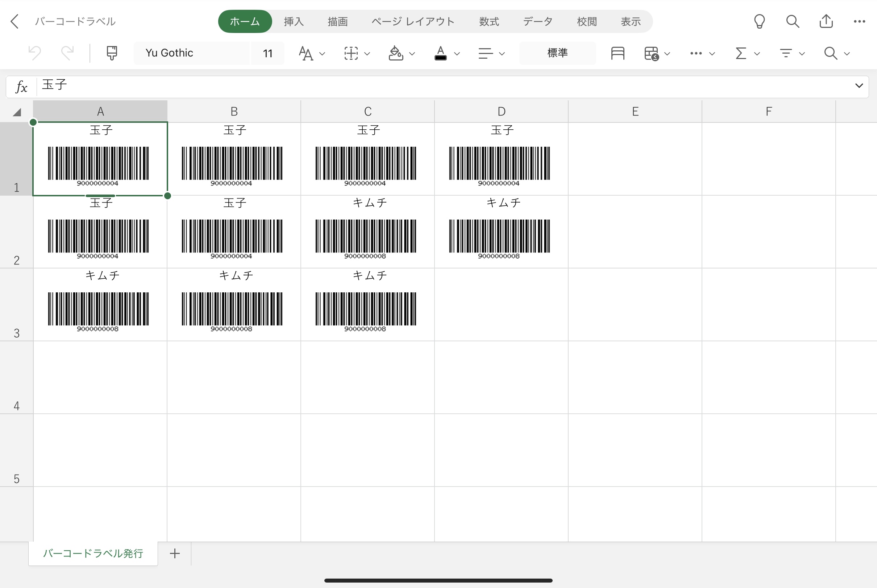Screen dimensions: 877x588
Task: Expand the font color dropdown arrow
Action: [x=457, y=54]
